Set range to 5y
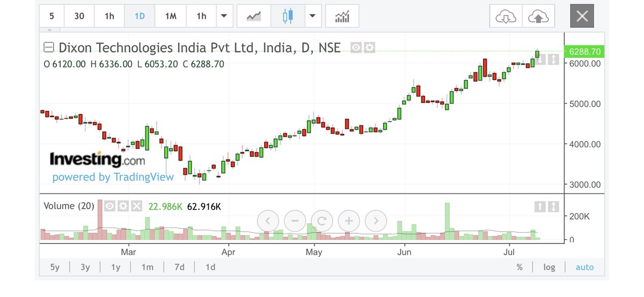 pos(55,267)
